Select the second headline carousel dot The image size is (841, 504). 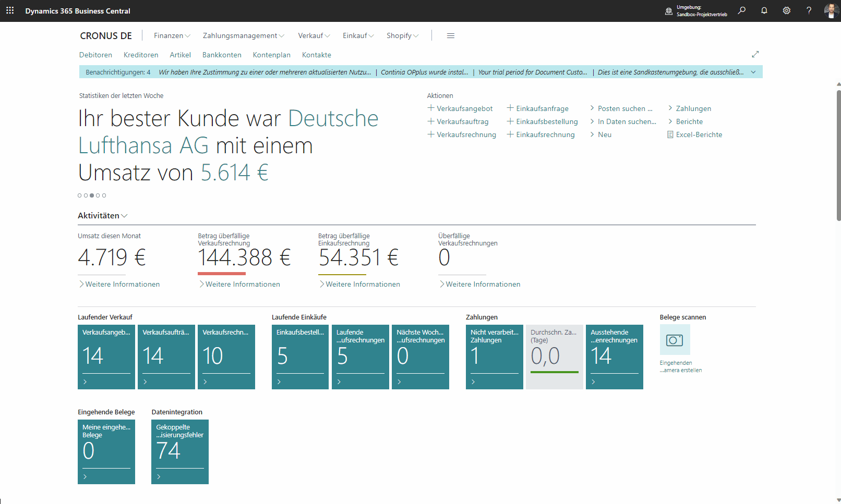tap(86, 195)
